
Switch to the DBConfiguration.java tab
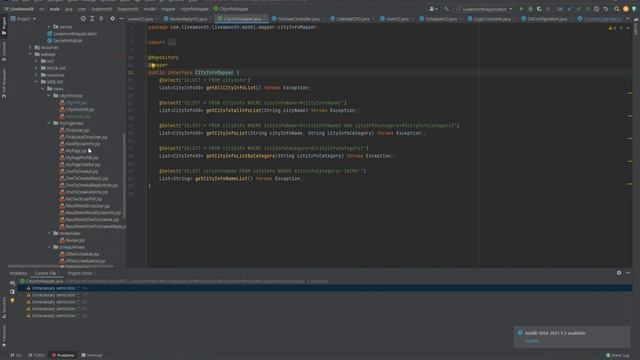click(x=546, y=19)
